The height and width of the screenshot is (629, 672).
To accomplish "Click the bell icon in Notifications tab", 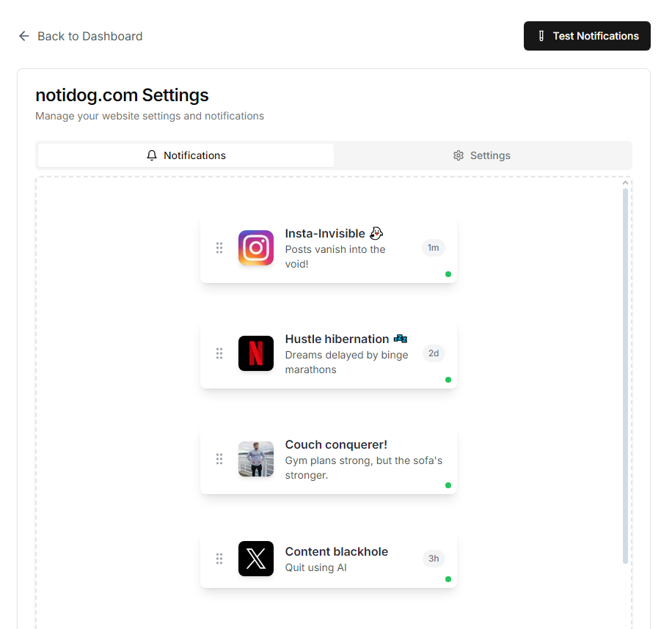I will click(152, 155).
